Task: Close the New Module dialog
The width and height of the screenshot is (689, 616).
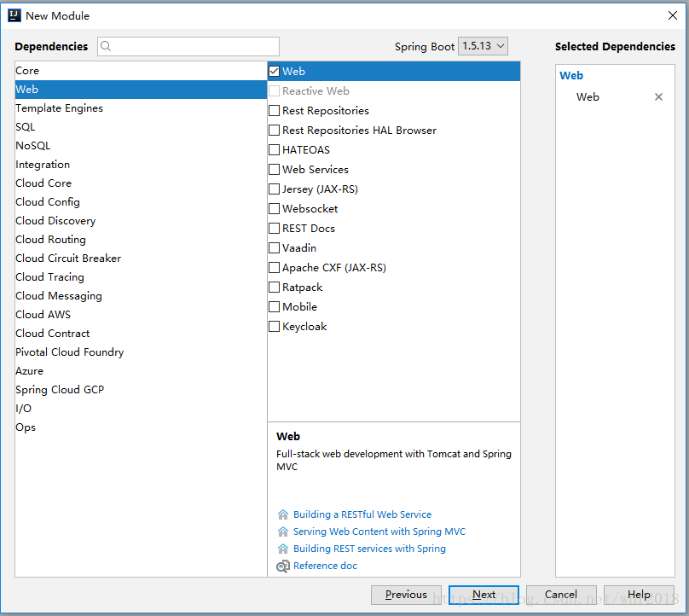Action: click(x=672, y=15)
